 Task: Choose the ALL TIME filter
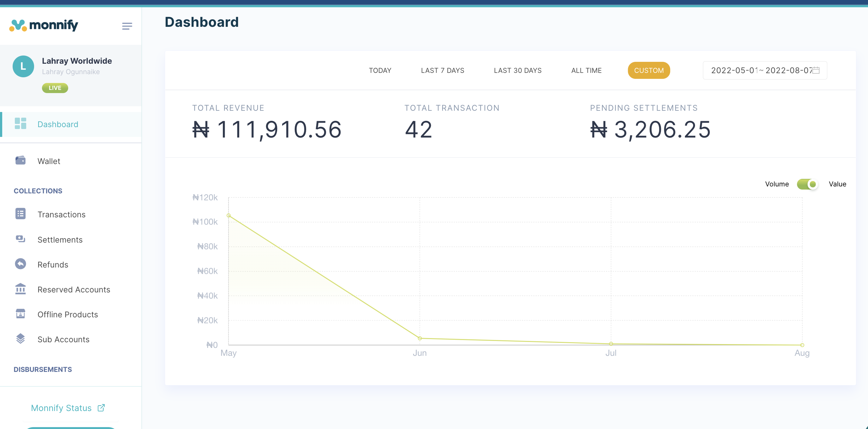click(x=586, y=70)
